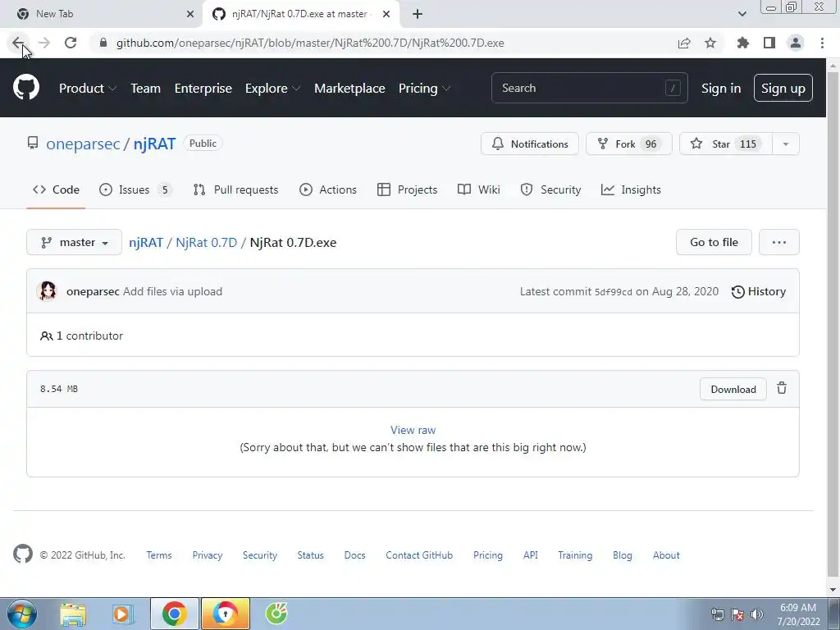Download the NjRat 0.7D.exe file
The height and width of the screenshot is (630, 840).
[733, 389]
